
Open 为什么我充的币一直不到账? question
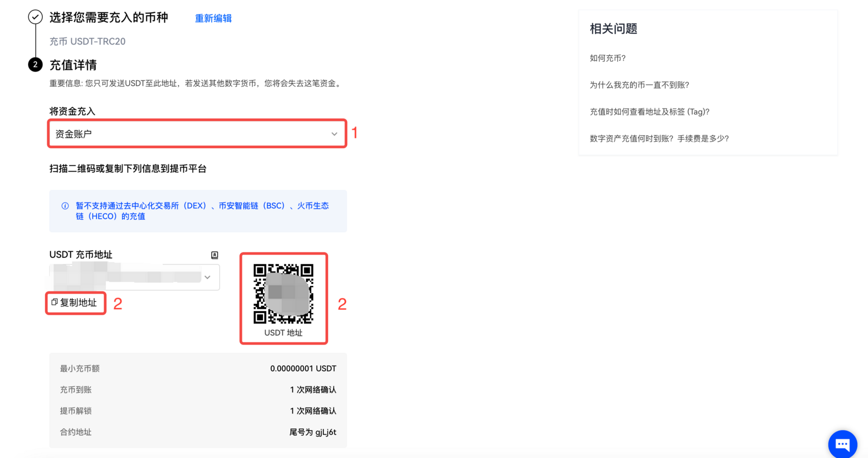pyautogui.click(x=639, y=85)
